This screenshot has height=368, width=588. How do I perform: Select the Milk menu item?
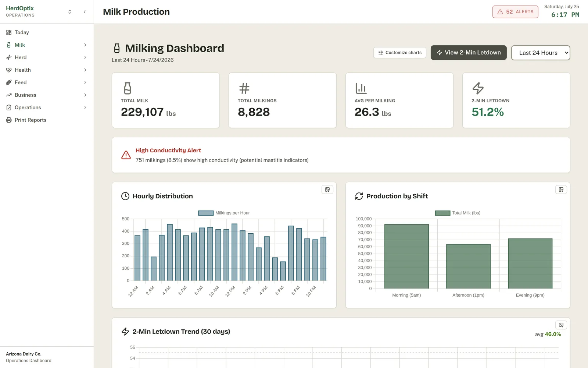pos(47,45)
